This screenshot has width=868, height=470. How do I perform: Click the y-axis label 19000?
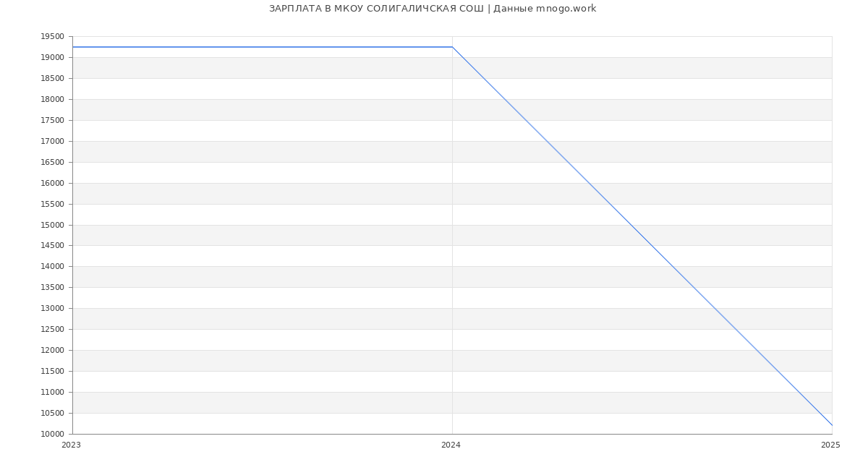click(x=53, y=58)
